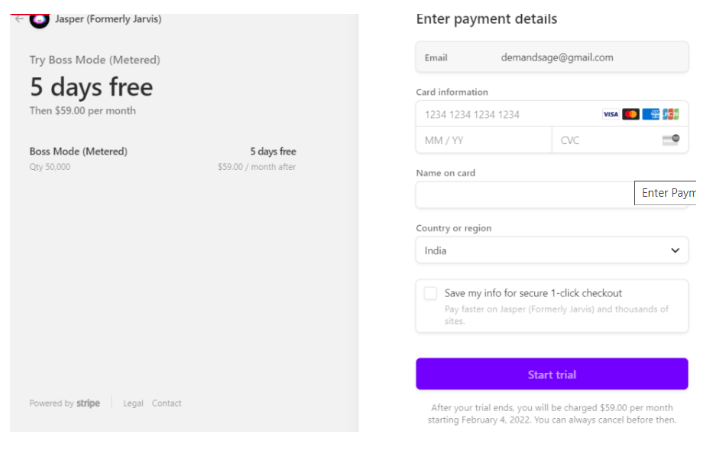The width and height of the screenshot is (712, 449).
Task: Click the Jasper round logo icon
Action: point(40,20)
